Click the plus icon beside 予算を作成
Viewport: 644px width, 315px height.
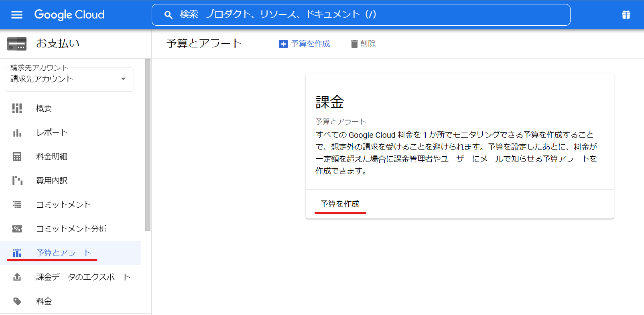283,44
